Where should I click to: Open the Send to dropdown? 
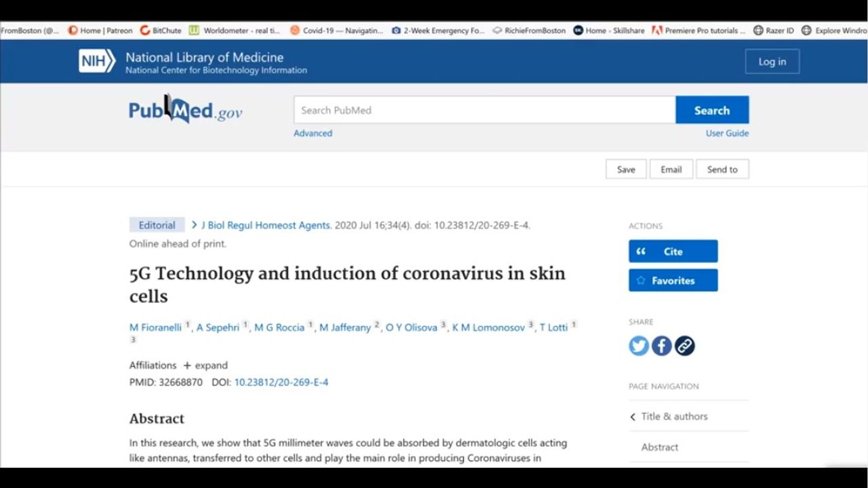(722, 169)
